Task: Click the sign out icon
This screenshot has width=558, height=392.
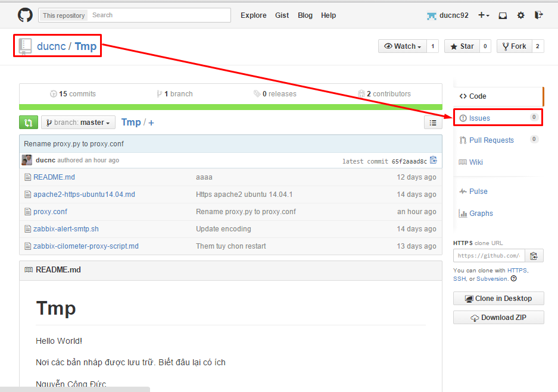Action: pyautogui.click(x=539, y=15)
